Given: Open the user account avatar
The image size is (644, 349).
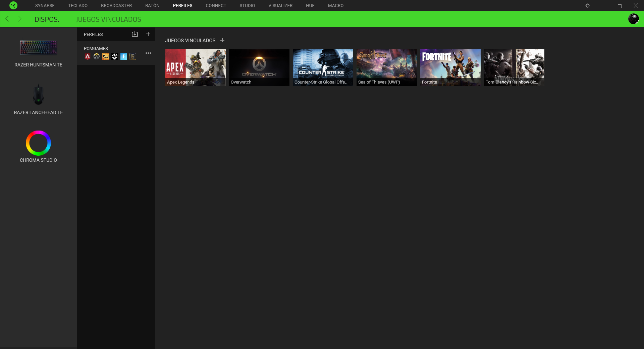Looking at the screenshot, I should point(633,19).
